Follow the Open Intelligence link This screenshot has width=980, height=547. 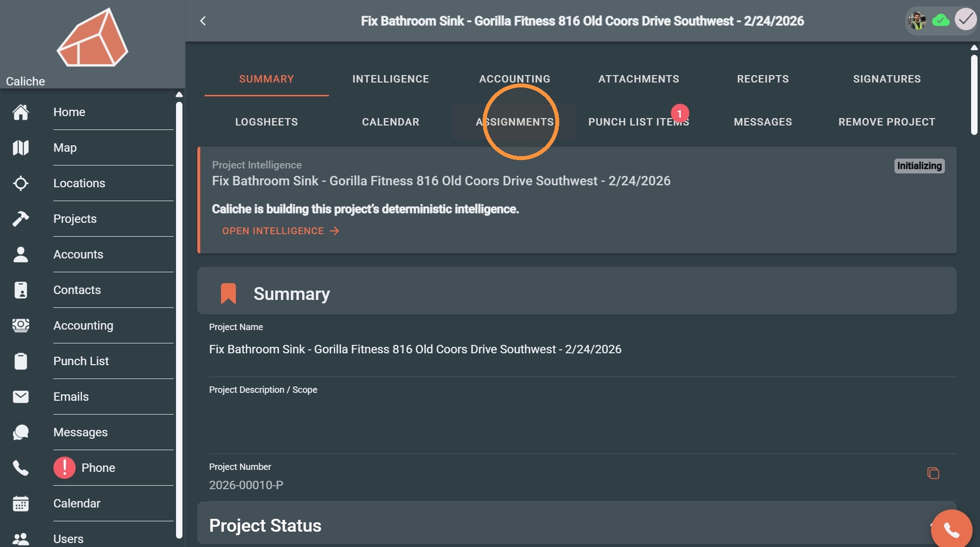[x=280, y=231]
